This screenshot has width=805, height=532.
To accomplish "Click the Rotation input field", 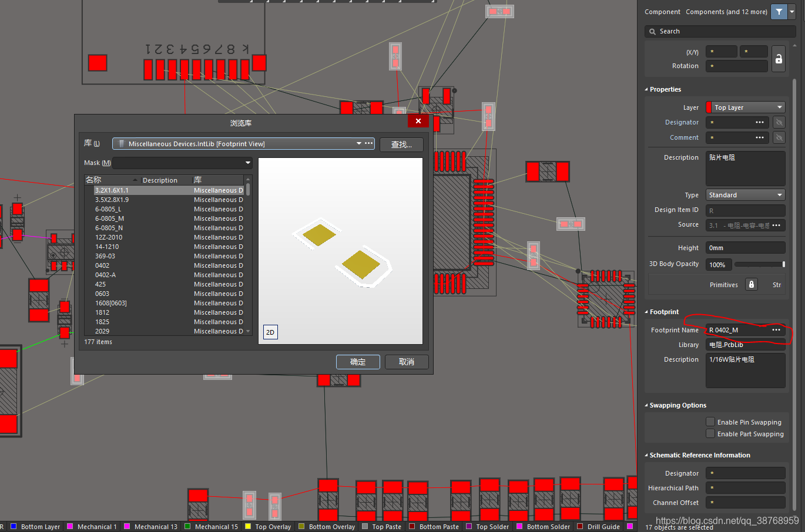I will coord(737,66).
